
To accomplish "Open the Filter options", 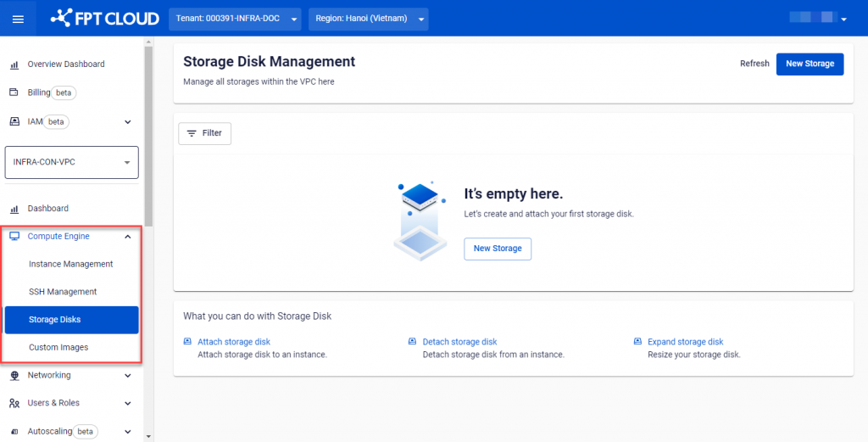I will pyautogui.click(x=204, y=133).
